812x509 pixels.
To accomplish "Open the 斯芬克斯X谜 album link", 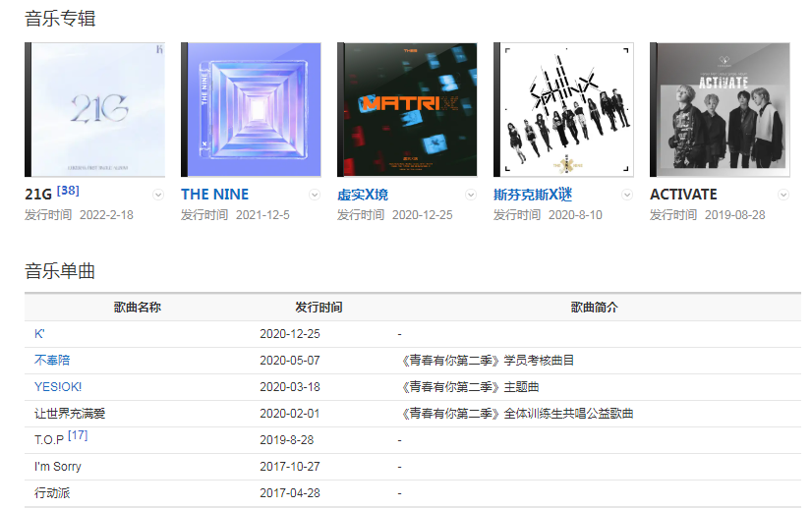I will (534, 195).
